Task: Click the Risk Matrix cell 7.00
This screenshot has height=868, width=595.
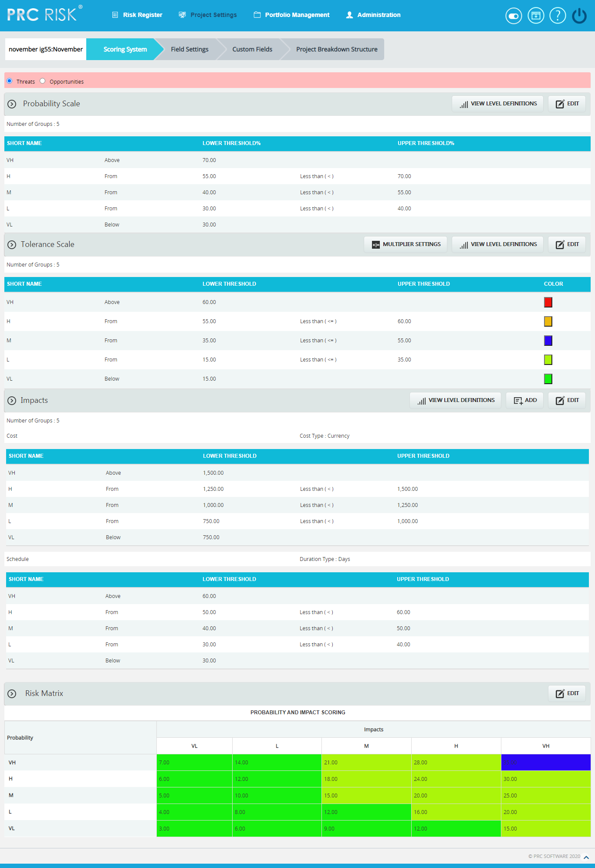Action: coord(194,763)
